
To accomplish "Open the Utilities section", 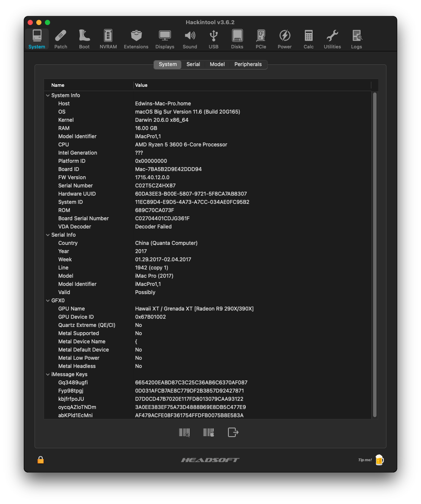I will [332, 39].
